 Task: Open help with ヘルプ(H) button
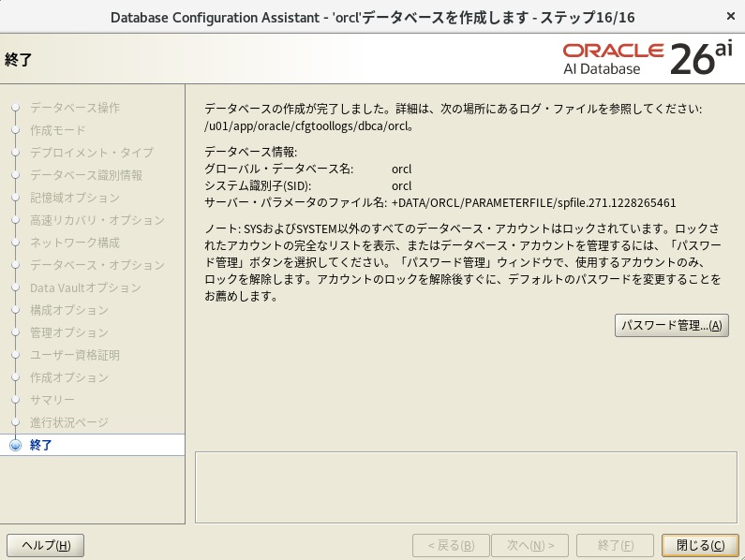pos(46,545)
